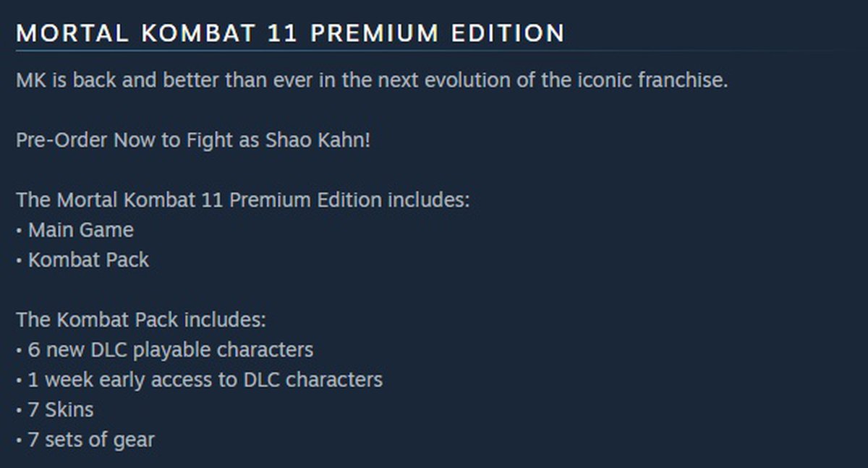Click "The Mortal Kombat 11 Premium Edition includes:" line
This screenshot has width=868, height=468.
pos(242,200)
